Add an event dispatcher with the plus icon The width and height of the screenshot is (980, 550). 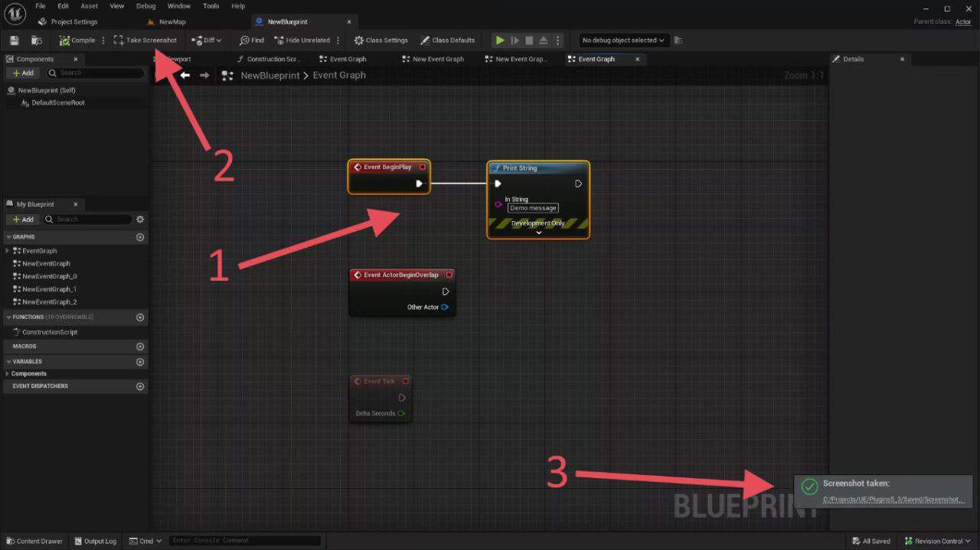140,386
